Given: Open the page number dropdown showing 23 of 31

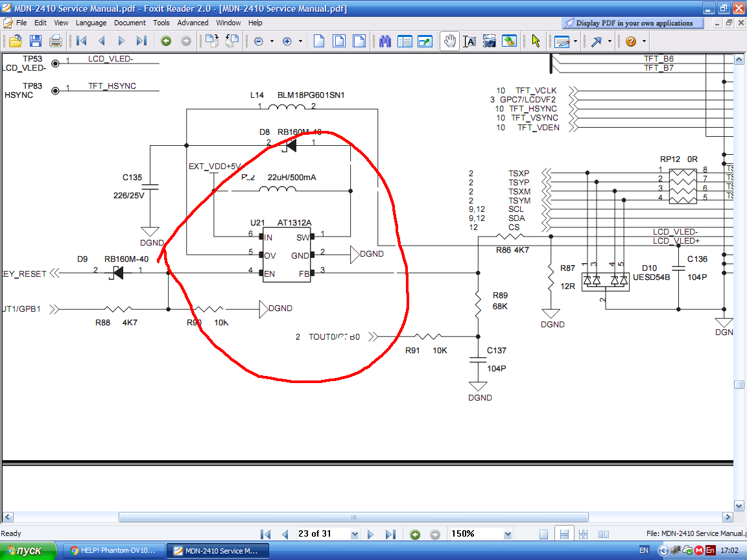Looking at the screenshot, I should pos(354,534).
